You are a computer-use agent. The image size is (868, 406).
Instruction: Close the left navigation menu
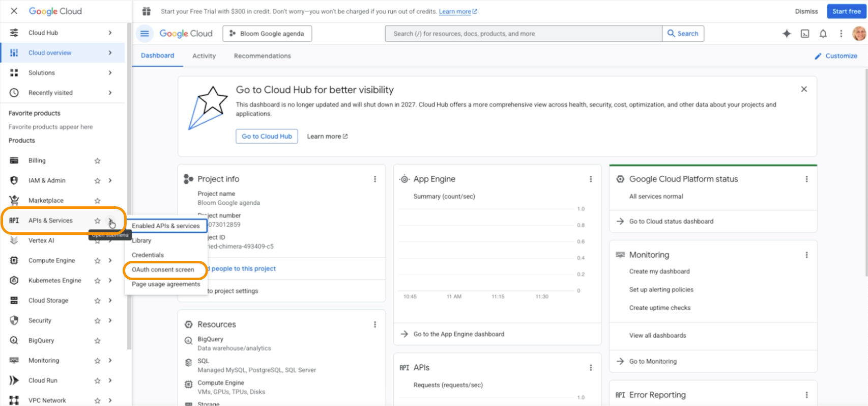tap(14, 11)
